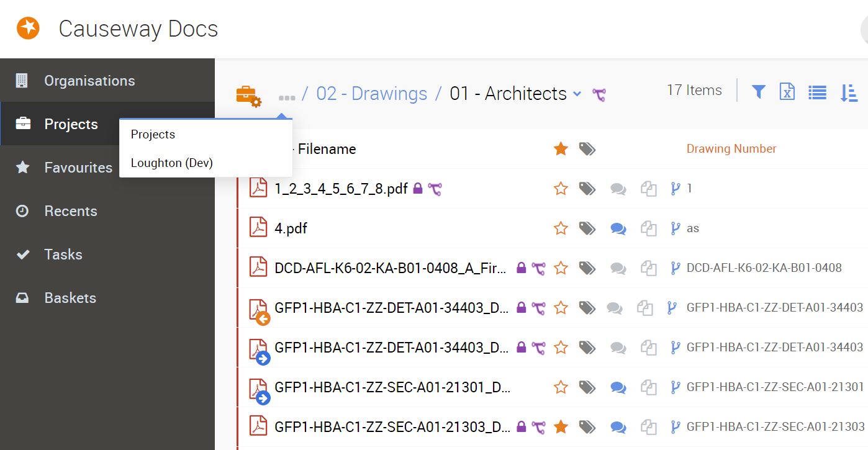Star the 4.pdf file as favourite
This screenshot has width=868, height=450.
point(561,228)
